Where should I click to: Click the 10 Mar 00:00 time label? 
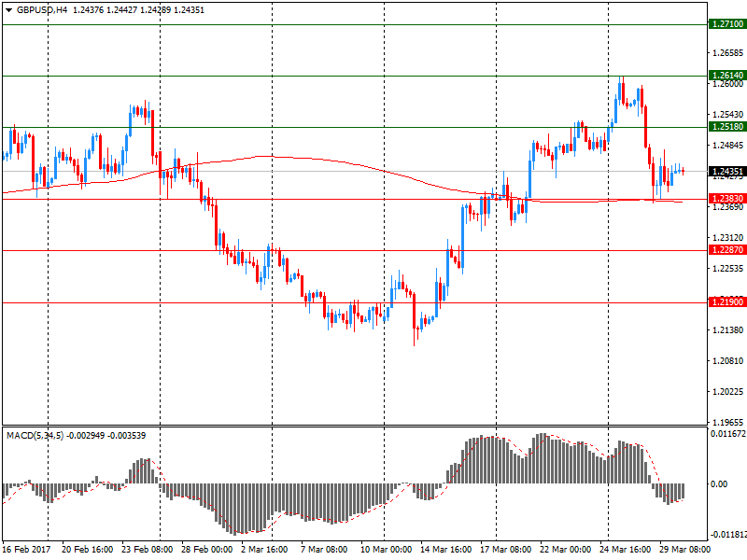coord(386,550)
